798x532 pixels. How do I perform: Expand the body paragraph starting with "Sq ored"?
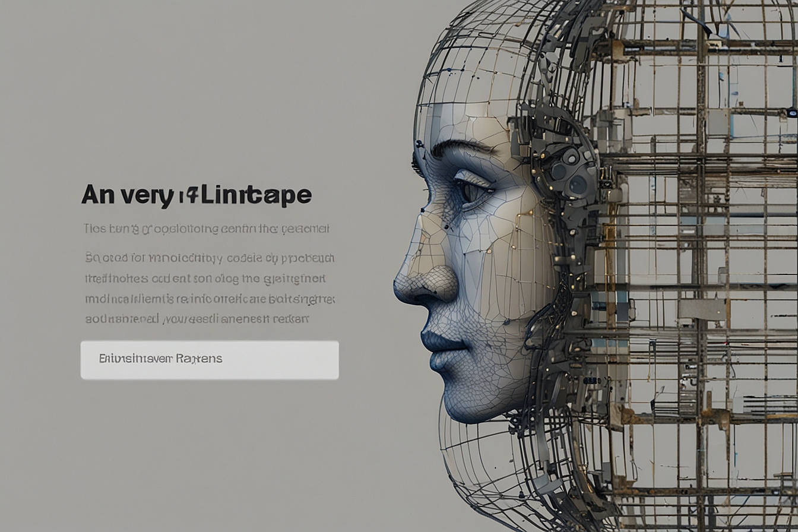point(208,258)
